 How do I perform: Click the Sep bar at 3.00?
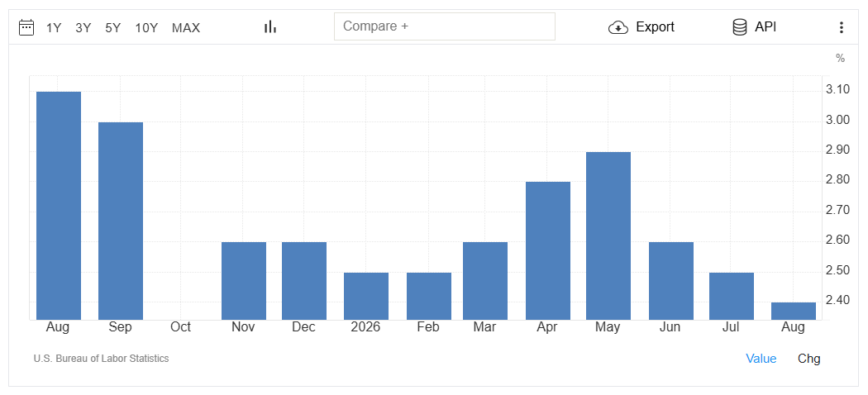coord(121,221)
